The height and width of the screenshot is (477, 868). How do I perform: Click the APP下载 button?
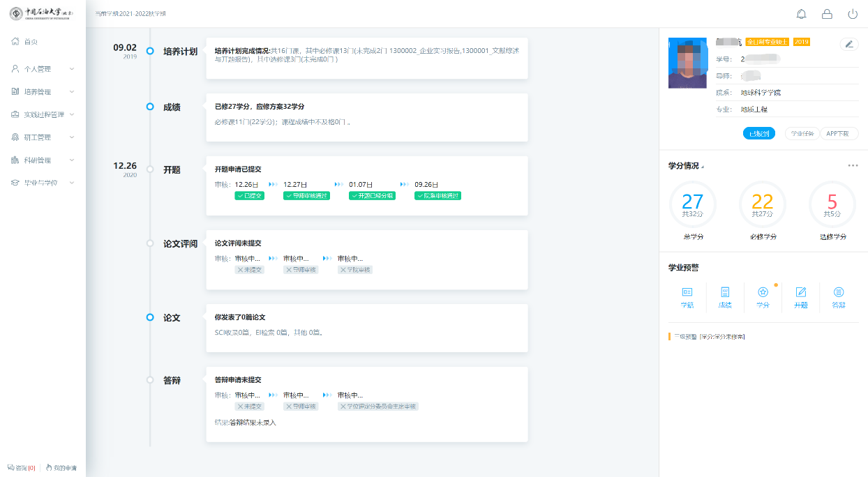coord(838,134)
